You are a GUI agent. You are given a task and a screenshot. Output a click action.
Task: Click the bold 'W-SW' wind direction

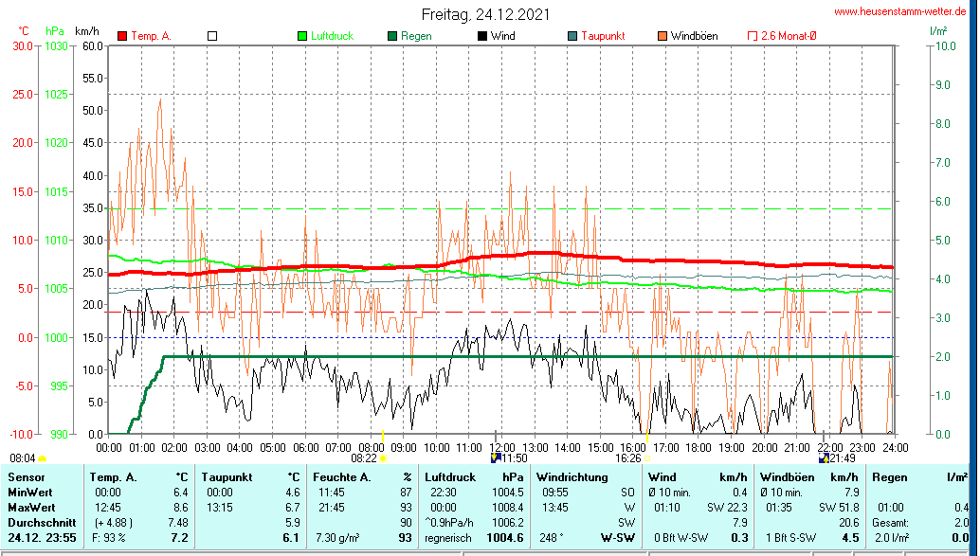pyautogui.click(x=618, y=538)
